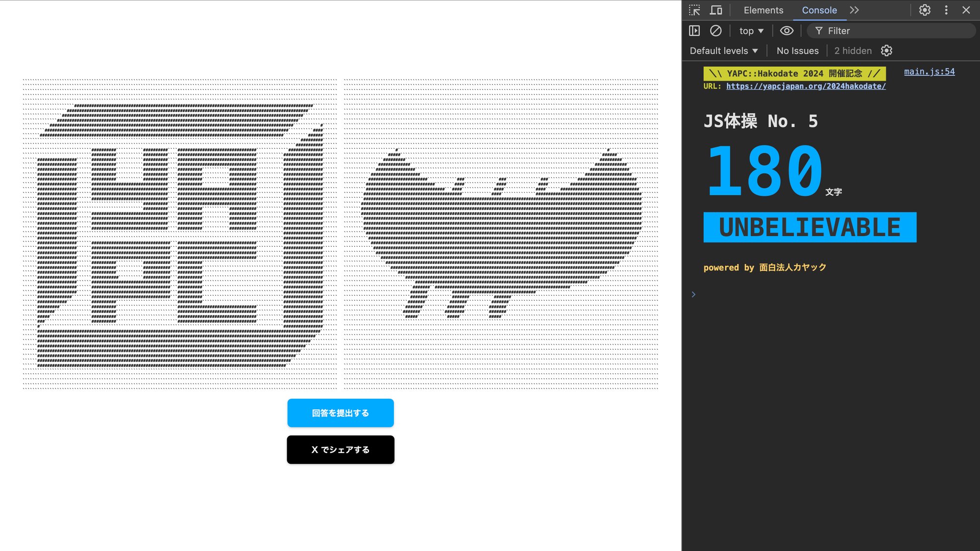Click the 2 hidden messages toggle
The width and height of the screenshot is (980, 551).
coord(853,50)
